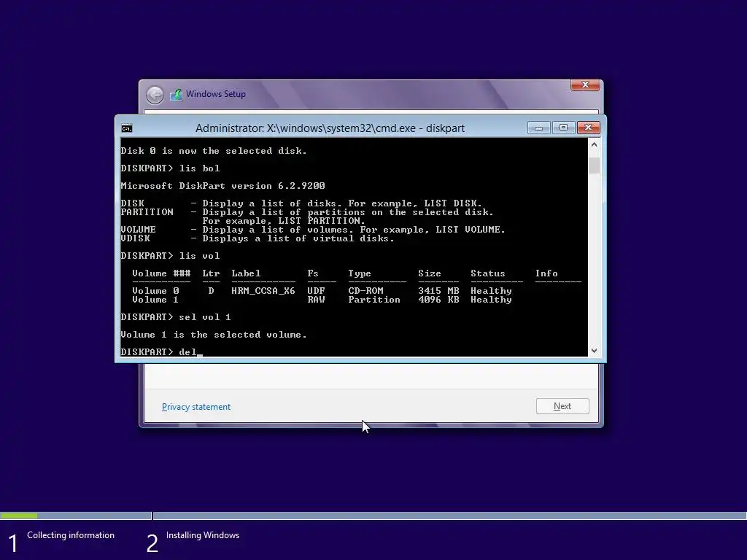Open the Privacy statement link
Viewport: 747px width, 560px height.
[196, 407]
